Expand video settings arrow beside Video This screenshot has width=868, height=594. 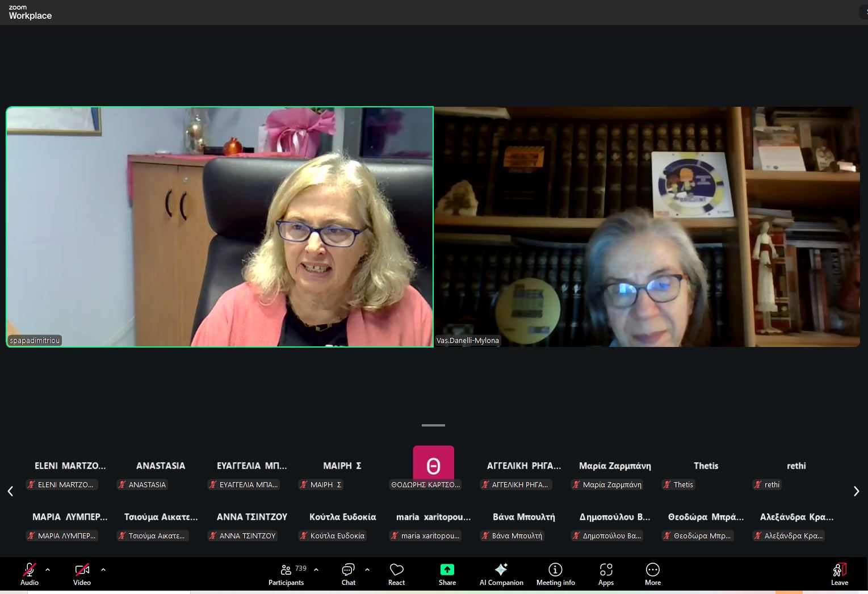(x=103, y=569)
